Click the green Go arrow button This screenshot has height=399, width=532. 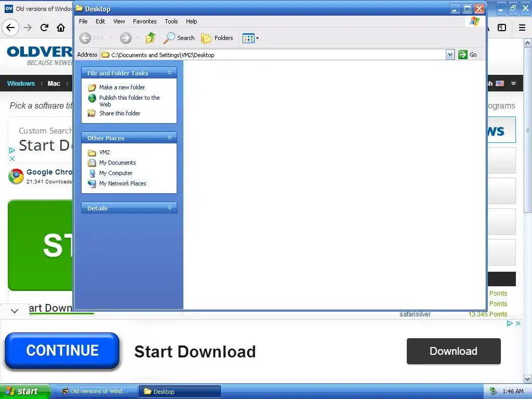pyautogui.click(x=463, y=55)
